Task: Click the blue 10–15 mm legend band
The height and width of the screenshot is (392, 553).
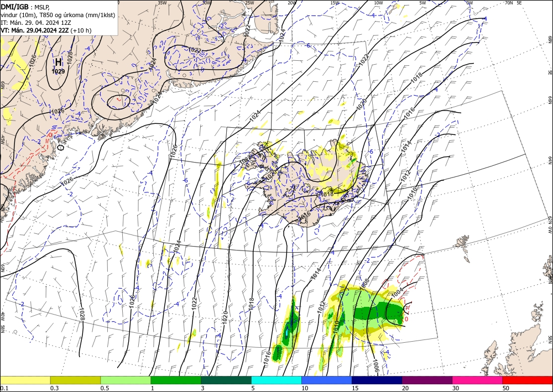Action: [327, 380]
